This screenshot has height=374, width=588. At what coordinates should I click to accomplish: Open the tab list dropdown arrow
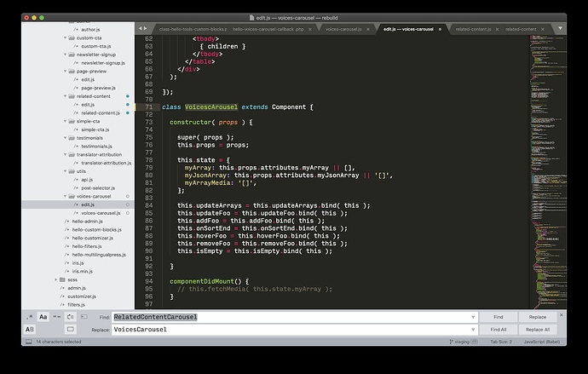[560, 28]
